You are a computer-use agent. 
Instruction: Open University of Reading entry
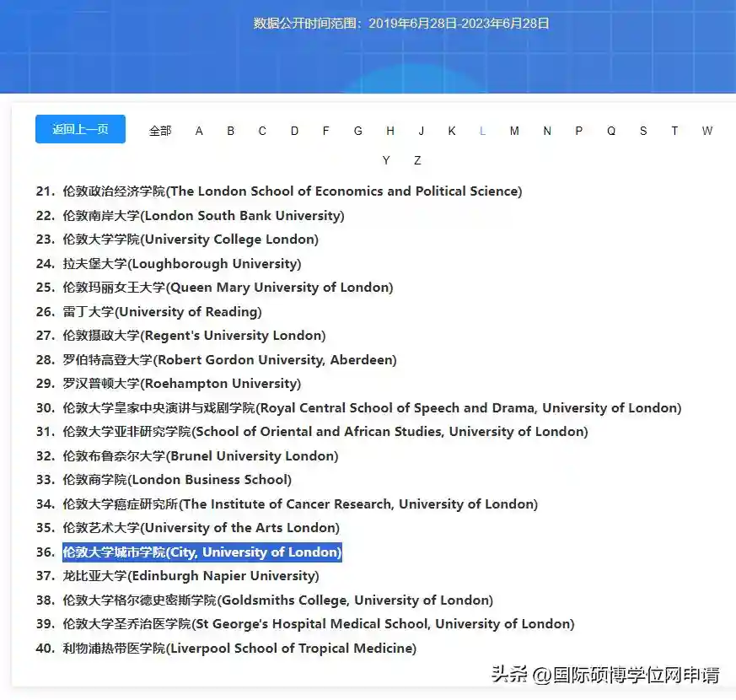tap(162, 312)
